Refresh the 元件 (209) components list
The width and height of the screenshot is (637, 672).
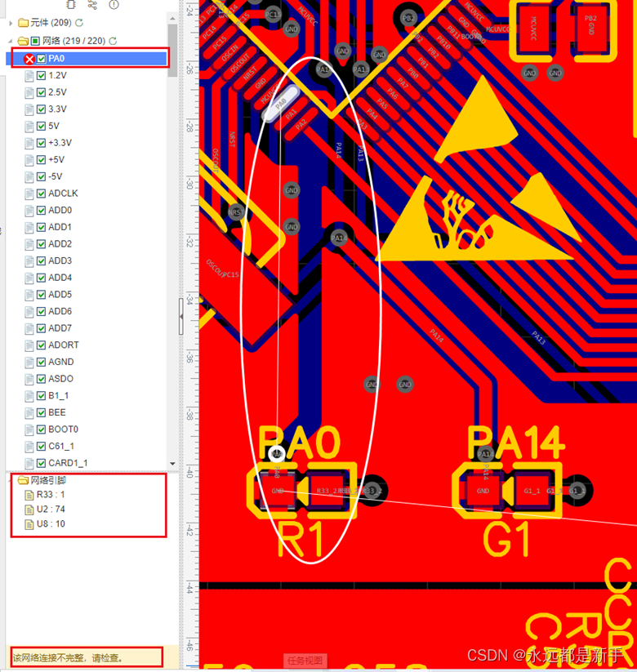[79, 22]
